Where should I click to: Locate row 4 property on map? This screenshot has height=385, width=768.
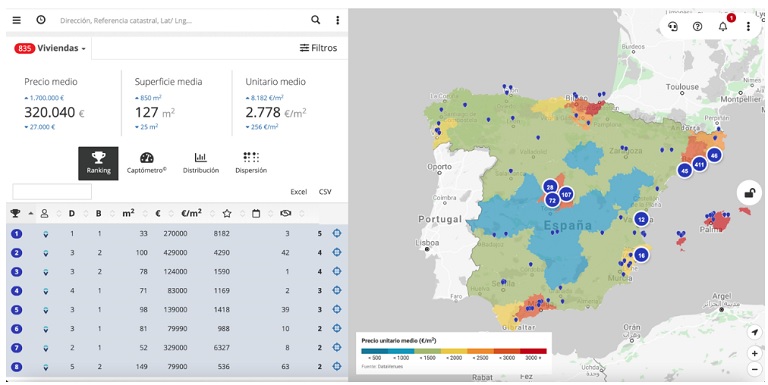(337, 290)
